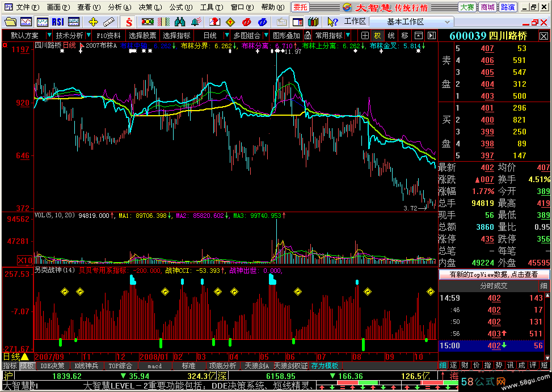The width and height of the screenshot is (552, 392).
Task: Toggle the 细 detail view button
Action: (x=443, y=365)
